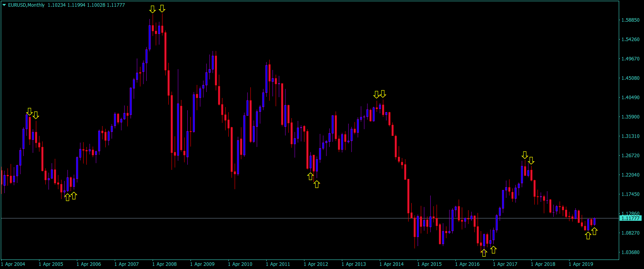Select the open value 1.10234 in header
This screenshot has height=269, width=644.
tap(57, 5)
